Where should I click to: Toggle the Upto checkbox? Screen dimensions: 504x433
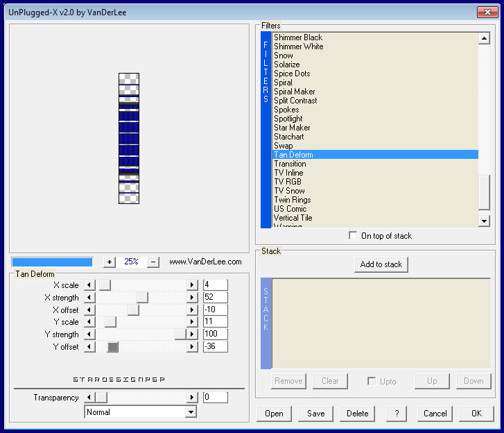[x=372, y=381]
